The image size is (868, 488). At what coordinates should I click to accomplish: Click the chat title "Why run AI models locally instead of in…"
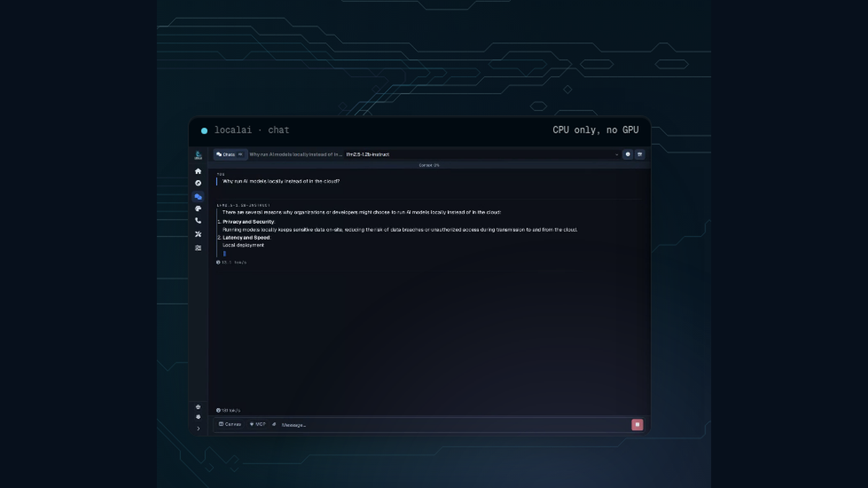click(x=295, y=154)
